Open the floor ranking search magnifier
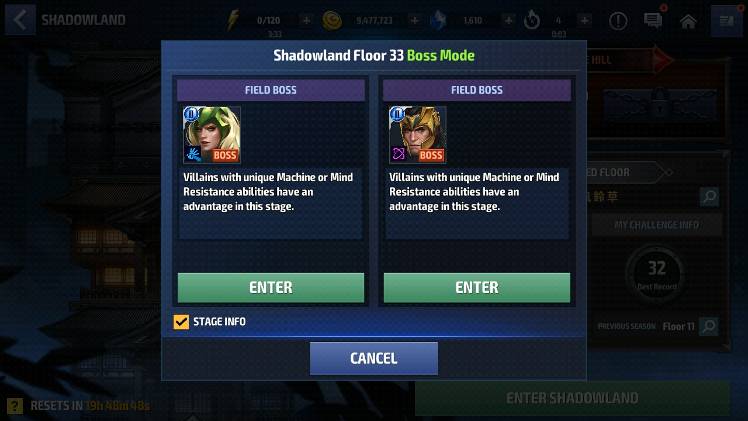 709,196
